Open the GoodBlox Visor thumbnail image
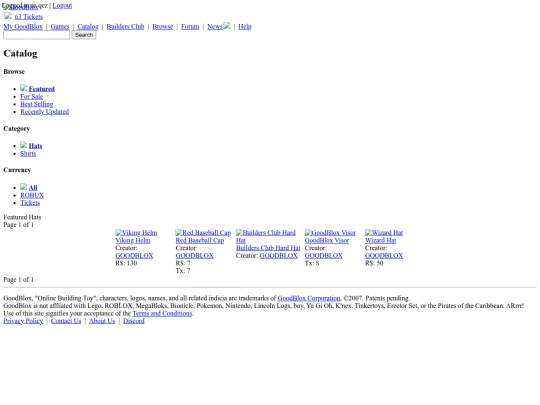Screen dimensions: 540x405 (x=330, y=233)
